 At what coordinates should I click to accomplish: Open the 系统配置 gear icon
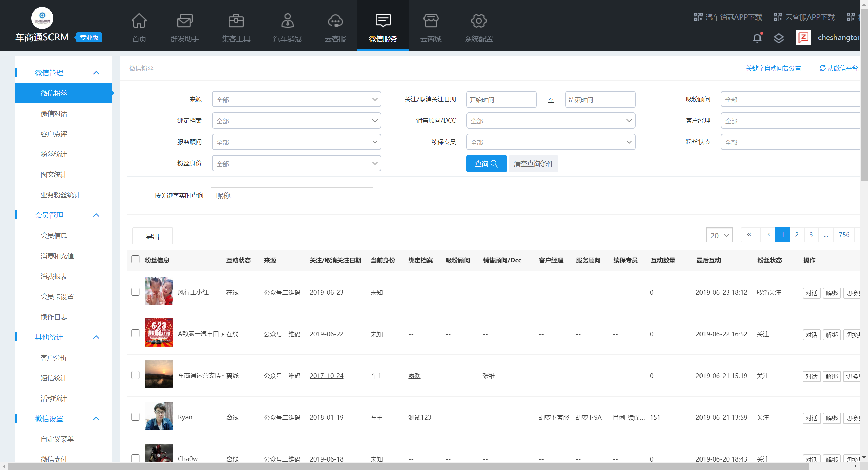tap(478, 21)
